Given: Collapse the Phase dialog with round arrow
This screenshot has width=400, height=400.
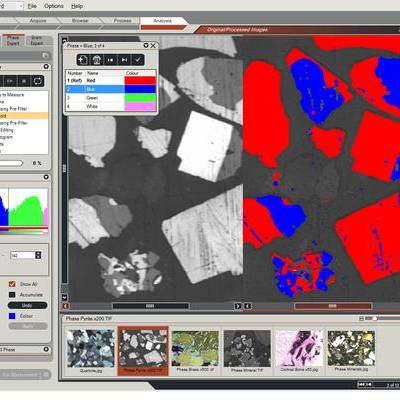Looking at the screenshot, I should pos(146,45).
